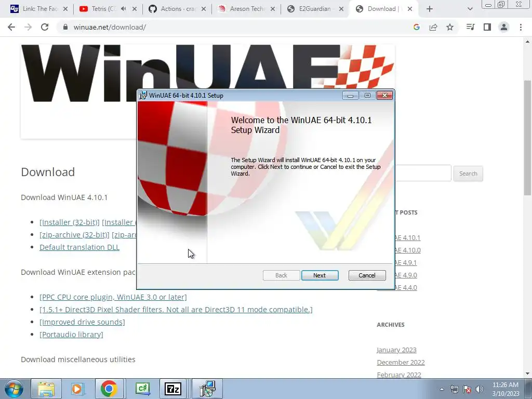Screen dimensions: 532x399
Task: Open the media controls icon in Chrome toolbar
Action: click(x=471, y=27)
